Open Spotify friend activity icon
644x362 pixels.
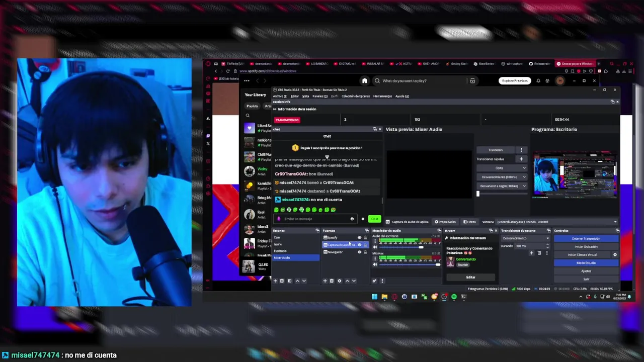click(547, 81)
